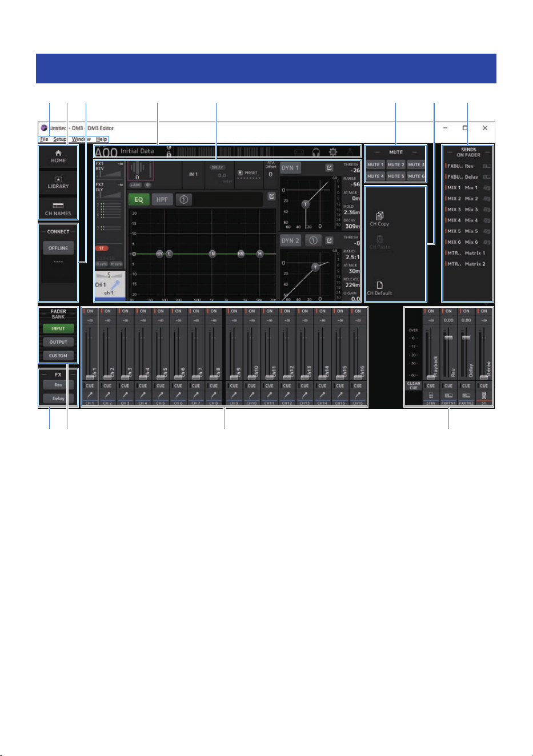The height and width of the screenshot is (756, 533).
Task: Click the Rev channel fader knob
Action: click(448, 338)
